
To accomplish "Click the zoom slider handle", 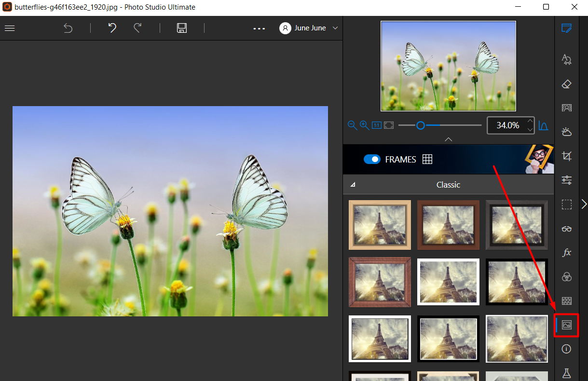I will coord(421,125).
